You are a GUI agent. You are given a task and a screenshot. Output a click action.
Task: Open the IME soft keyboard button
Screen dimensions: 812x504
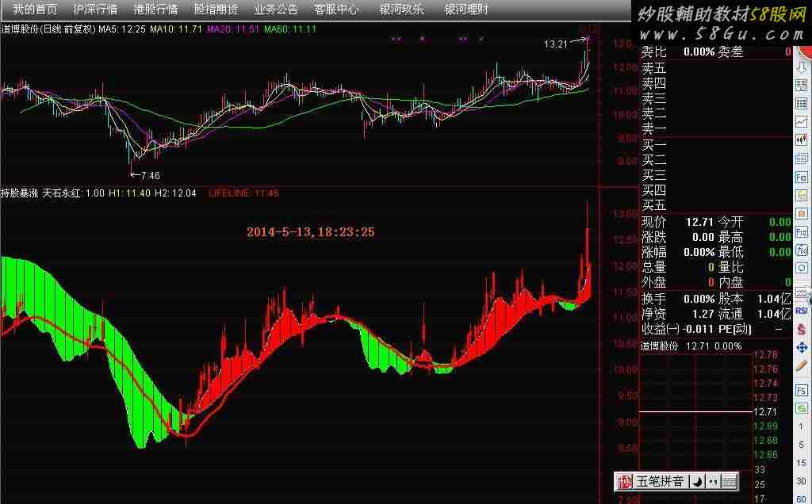(730, 481)
